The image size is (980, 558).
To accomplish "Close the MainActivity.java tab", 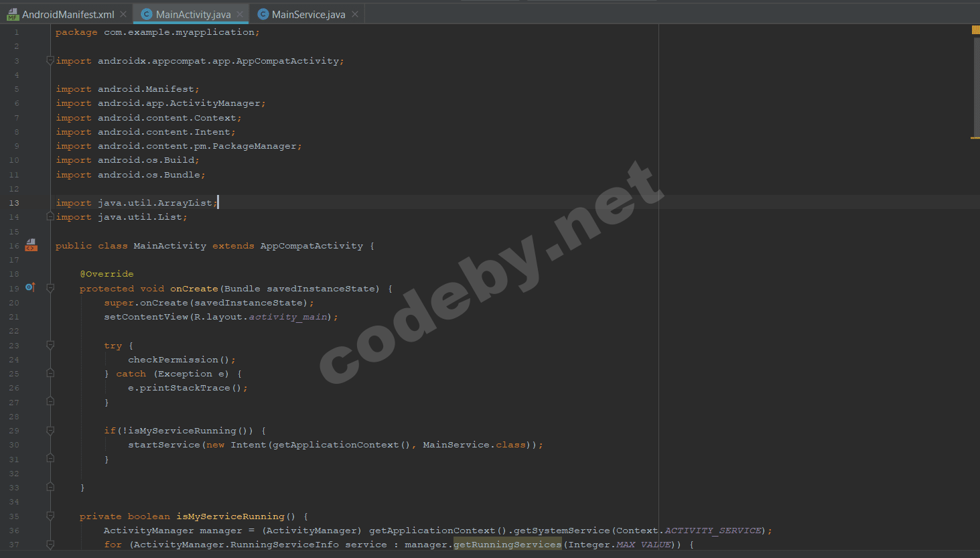I will 240,14.
